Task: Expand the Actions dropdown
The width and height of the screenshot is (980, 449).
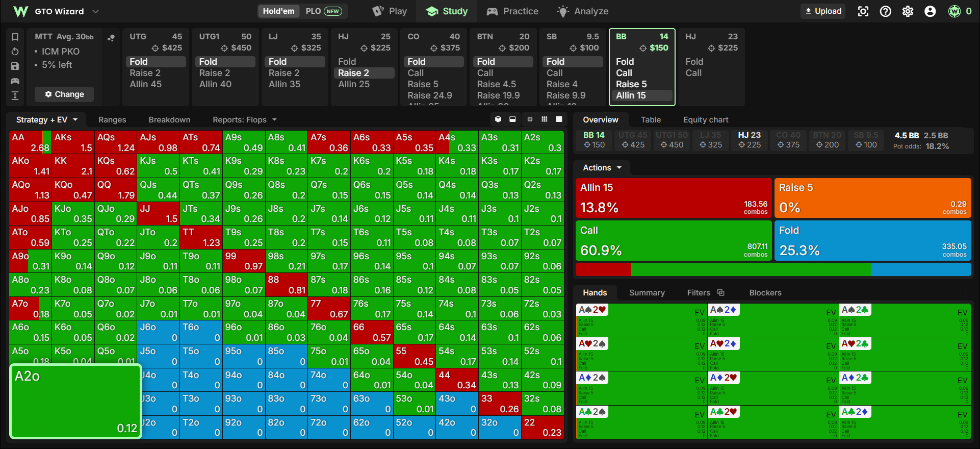Action: pyautogui.click(x=602, y=168)
